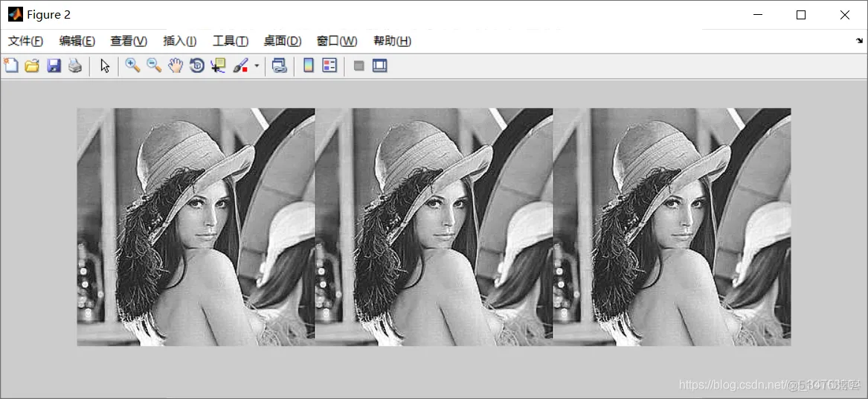Select the Pan hand tool
868x399 pixels.
(176, 66)
